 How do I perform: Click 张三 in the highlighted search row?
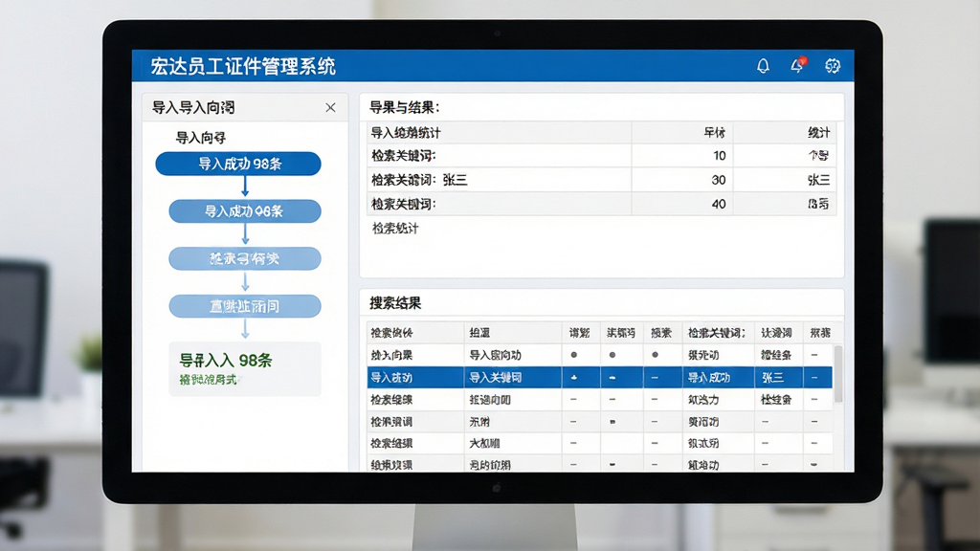tap(772, 377)
